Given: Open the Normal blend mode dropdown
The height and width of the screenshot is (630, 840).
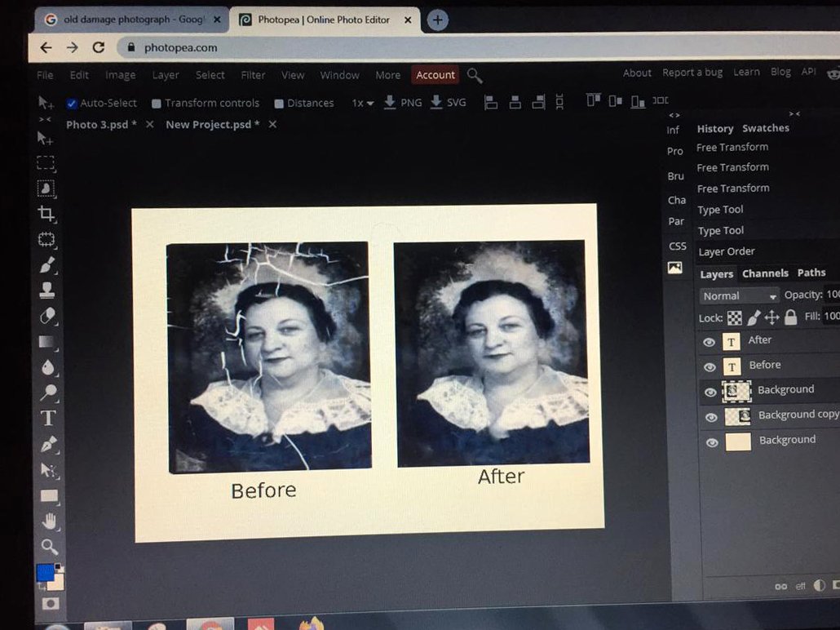Looking at the screenshot, I should [x=740, y=296].
